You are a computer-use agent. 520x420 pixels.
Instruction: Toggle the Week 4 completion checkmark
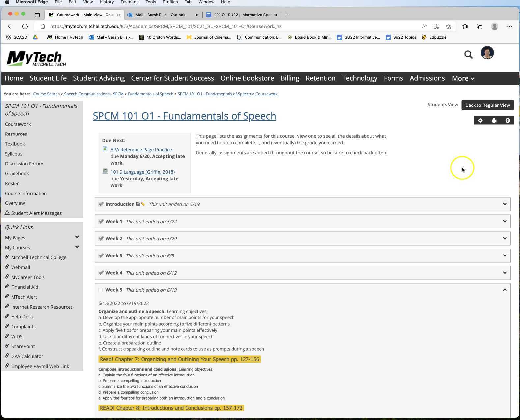(x=101, y=273)
